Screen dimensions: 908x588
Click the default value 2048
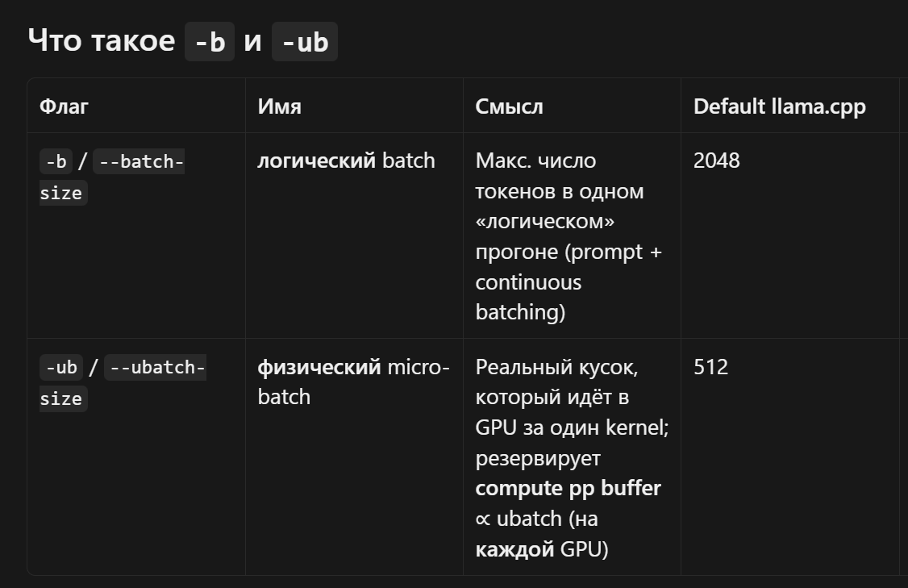[716, 161]
